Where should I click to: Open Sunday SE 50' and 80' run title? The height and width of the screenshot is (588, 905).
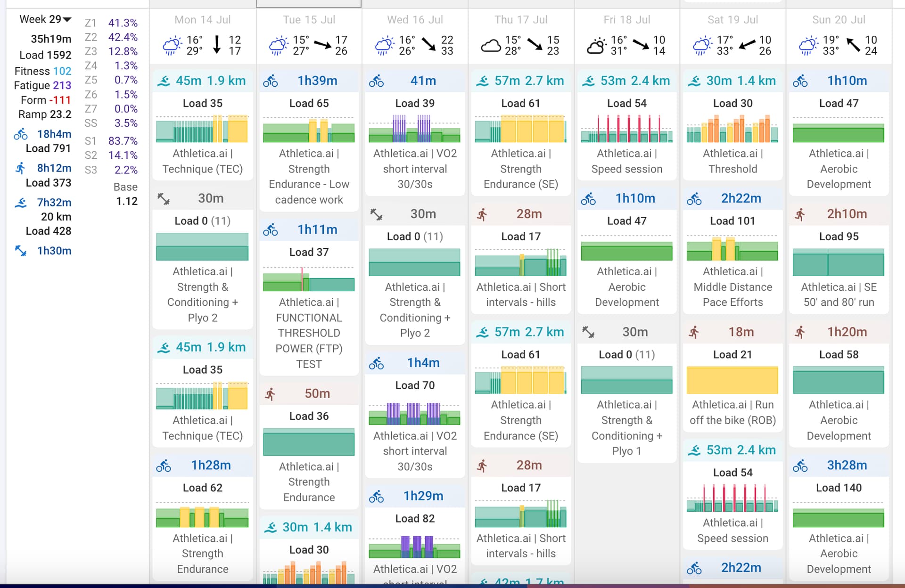(x=839, y=295)
